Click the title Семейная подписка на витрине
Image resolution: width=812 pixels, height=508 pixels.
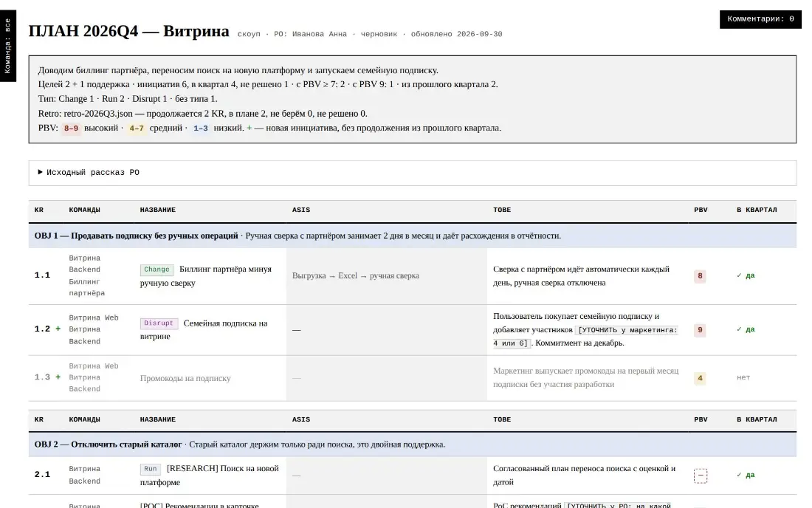(204, 330)
